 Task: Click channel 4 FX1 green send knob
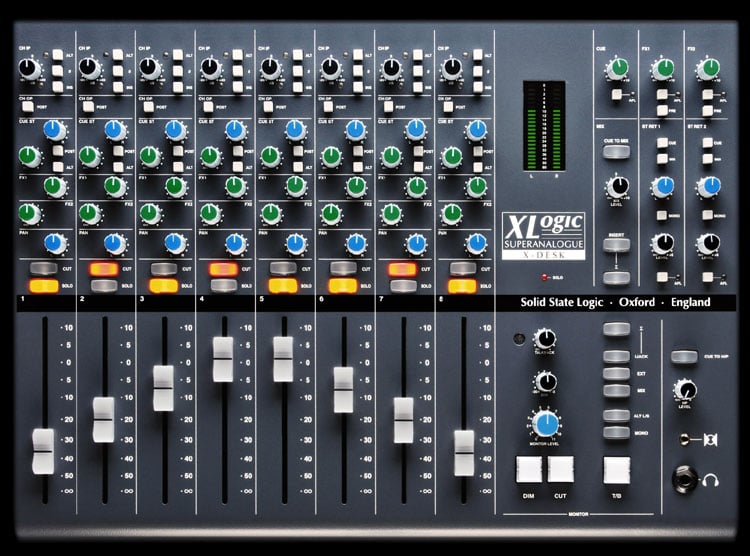click(x=235, y=187)
